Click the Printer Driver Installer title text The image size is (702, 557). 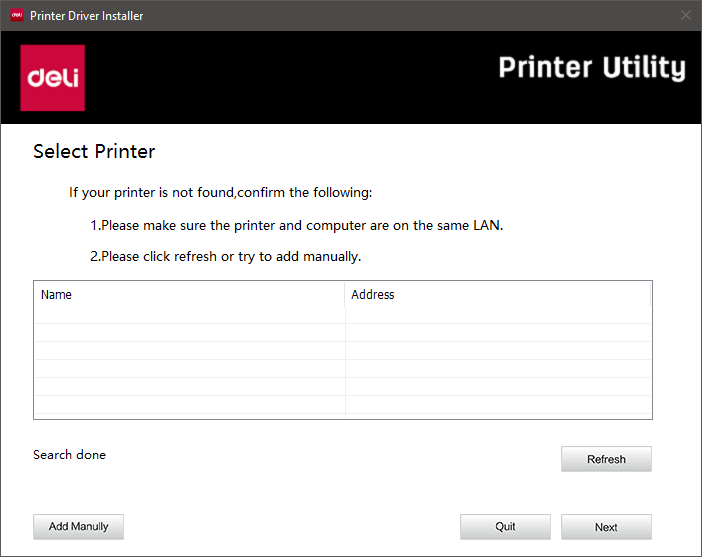pos(86,16)
